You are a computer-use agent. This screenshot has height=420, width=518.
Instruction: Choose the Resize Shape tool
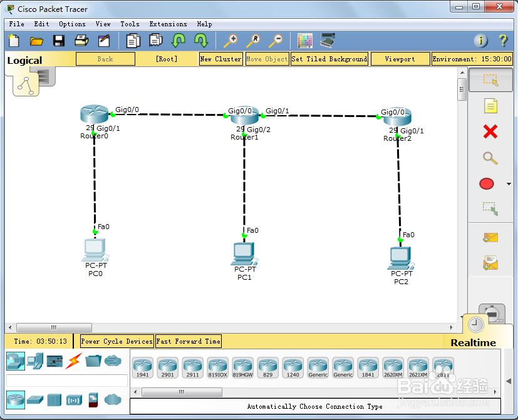click(490, 208)
